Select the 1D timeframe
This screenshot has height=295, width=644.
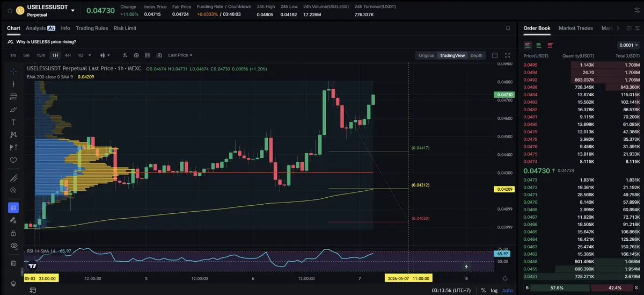pyautogui.click(x=80, y=55)
